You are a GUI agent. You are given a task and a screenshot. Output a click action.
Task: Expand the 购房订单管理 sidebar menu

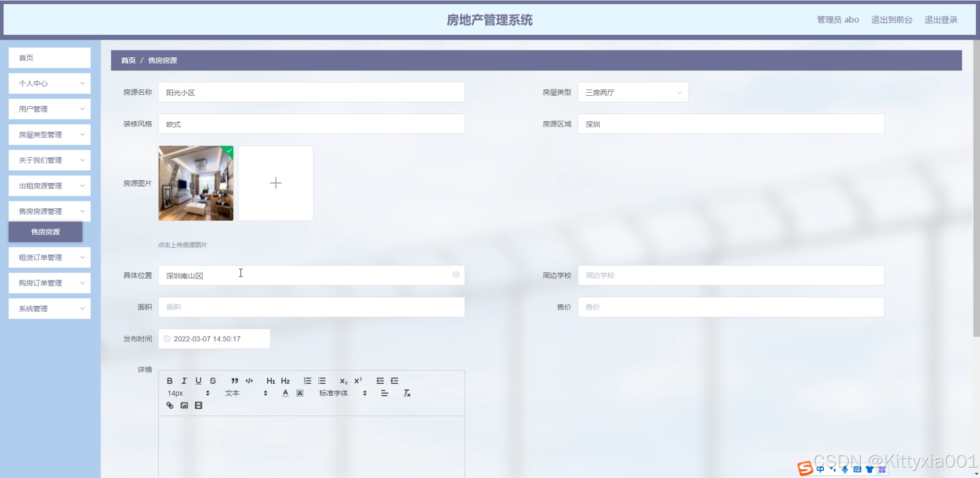point(49,283)
